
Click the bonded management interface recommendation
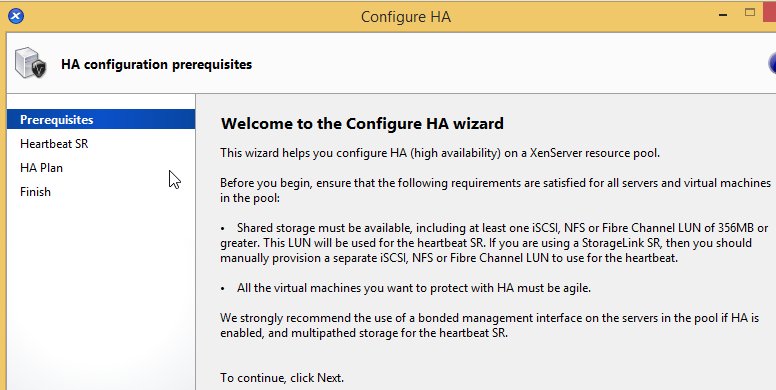tap(489, 325)
